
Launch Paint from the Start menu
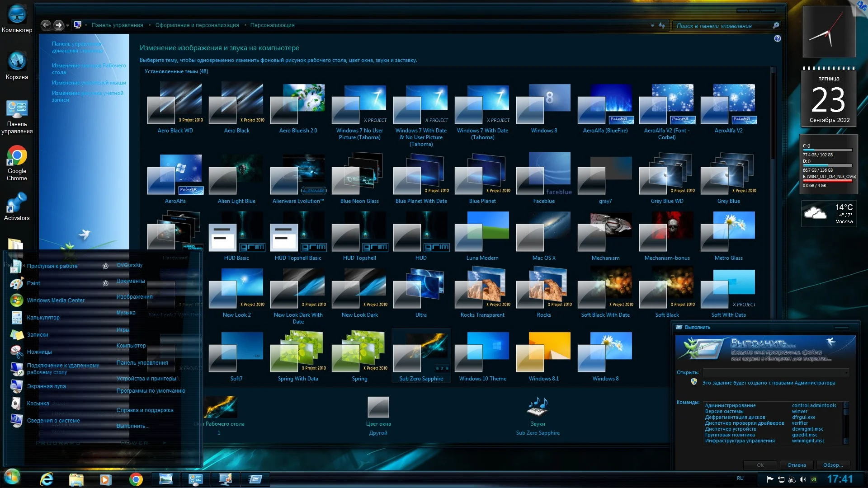[33, 283]
